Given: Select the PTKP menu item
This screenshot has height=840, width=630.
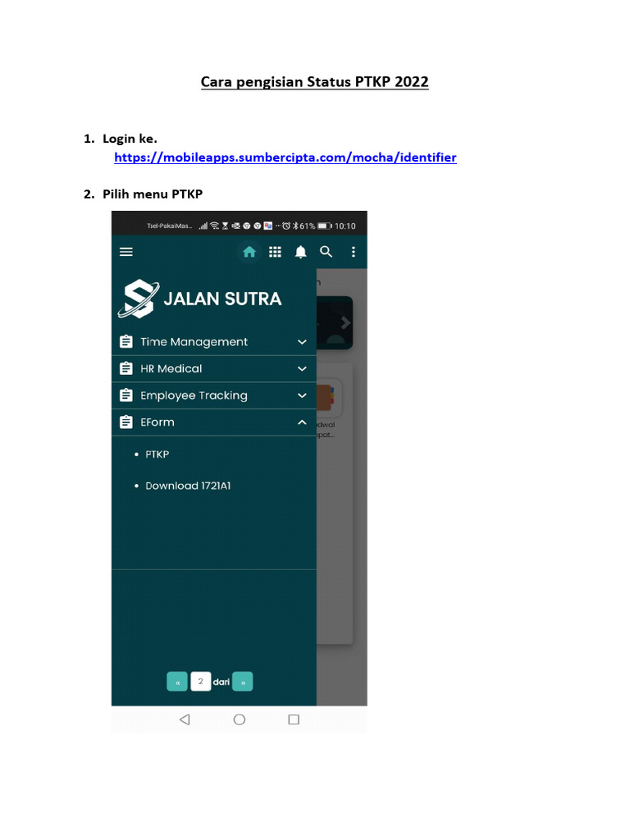Looking at the screenshot, I should [157, 454].
